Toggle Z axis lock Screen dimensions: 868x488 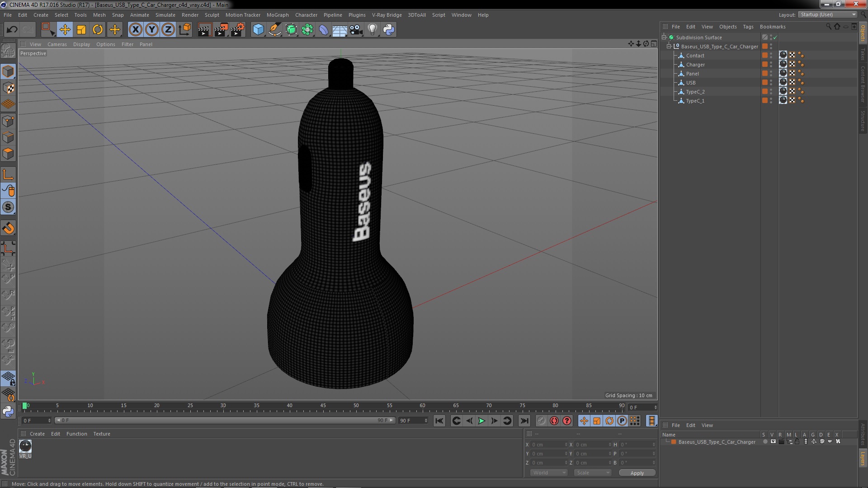click(x=168, y=30)
